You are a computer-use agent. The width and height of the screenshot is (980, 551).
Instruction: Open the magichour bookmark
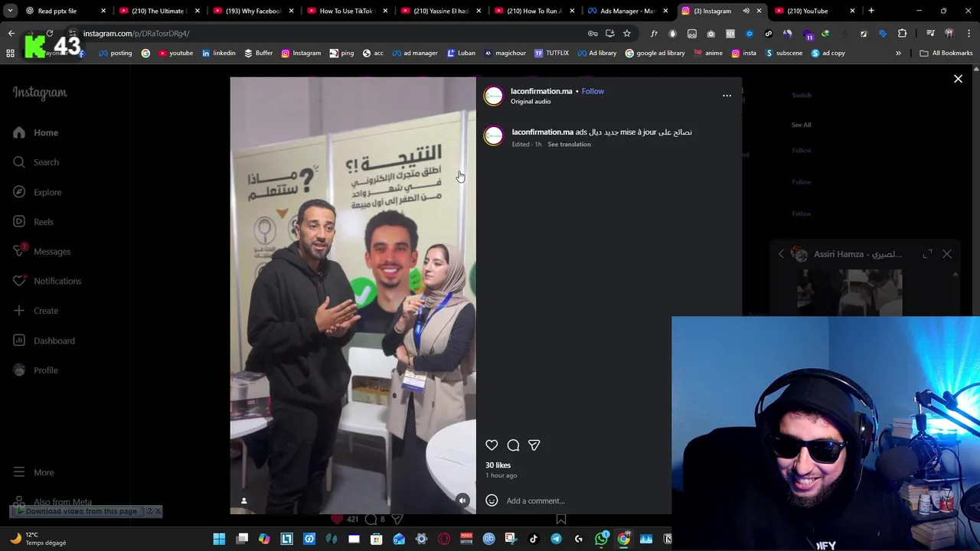point(505,54)
